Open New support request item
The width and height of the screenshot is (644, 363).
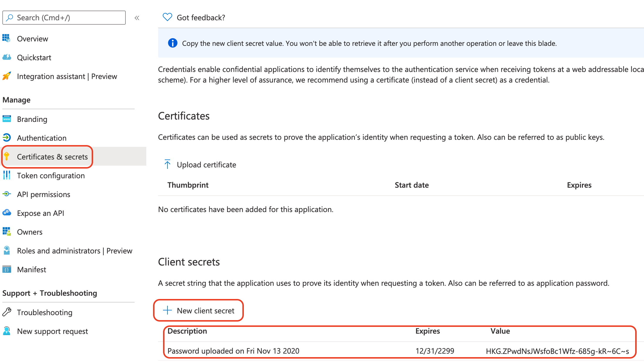(x=52, y=331)
